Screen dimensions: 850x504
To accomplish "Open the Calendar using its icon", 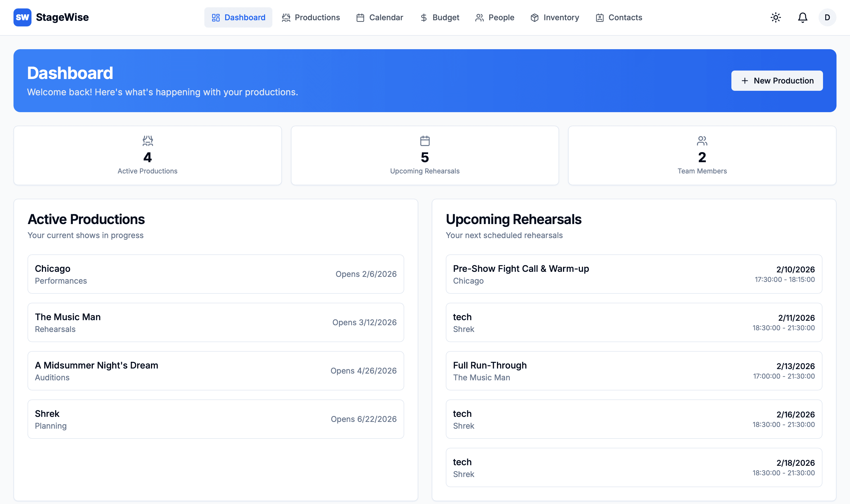I will [360, 17].
